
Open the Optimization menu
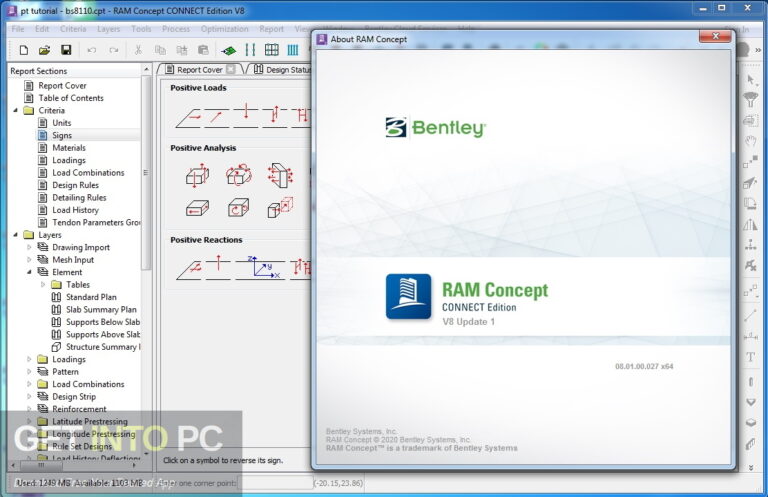[x=224, y=29]
